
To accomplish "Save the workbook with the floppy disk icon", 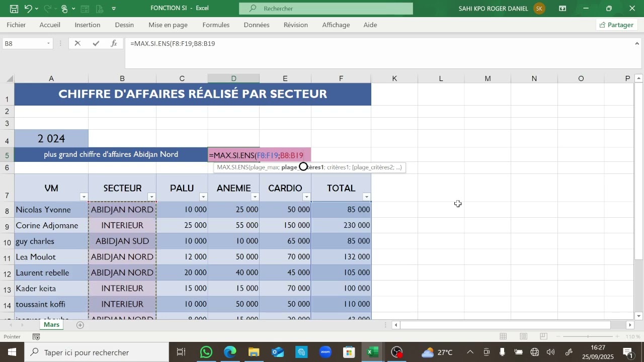I will (14, 9).
